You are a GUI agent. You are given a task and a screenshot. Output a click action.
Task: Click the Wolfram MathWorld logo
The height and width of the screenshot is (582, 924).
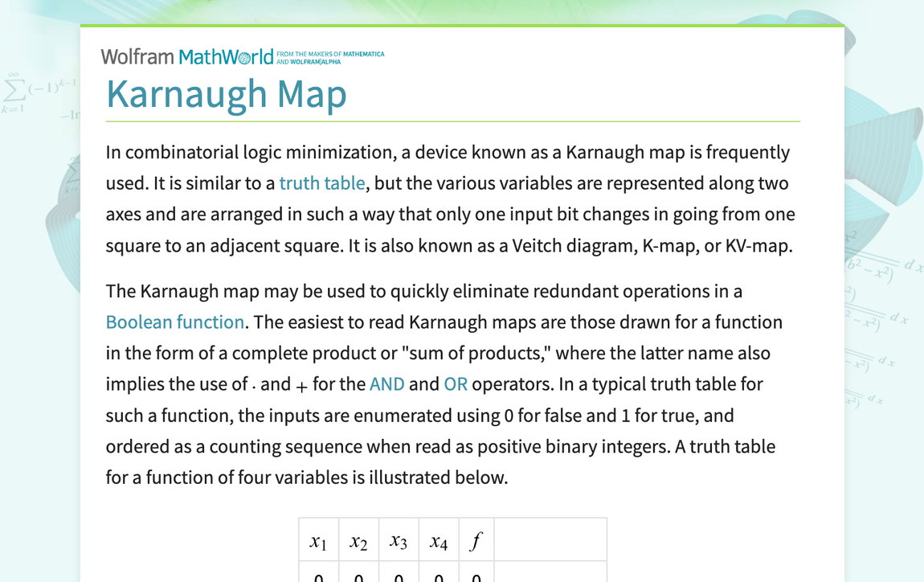pos(186,57)
